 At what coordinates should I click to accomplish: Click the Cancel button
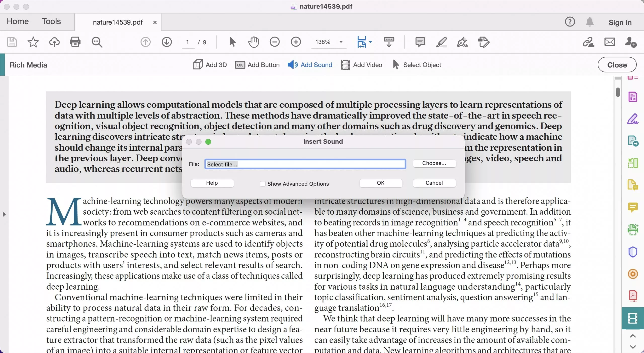[x=434, y=183]
